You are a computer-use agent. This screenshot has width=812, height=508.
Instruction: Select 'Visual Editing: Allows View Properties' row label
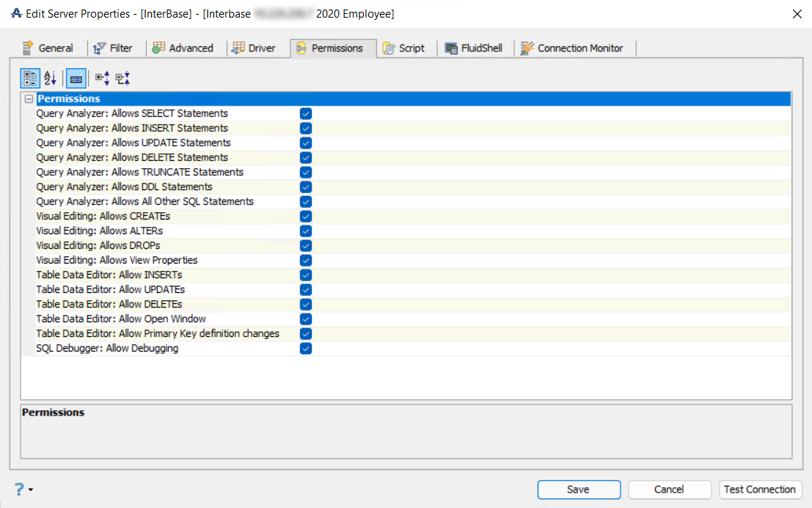coord(117,260)
